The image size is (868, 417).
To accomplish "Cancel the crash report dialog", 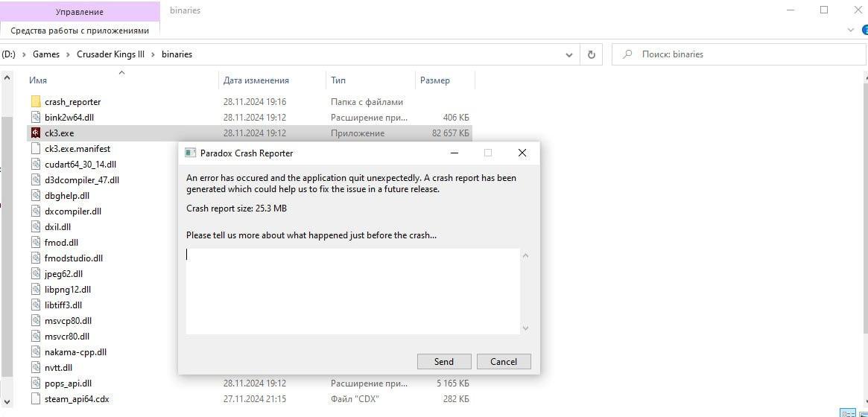I will (x=504, y=362).
